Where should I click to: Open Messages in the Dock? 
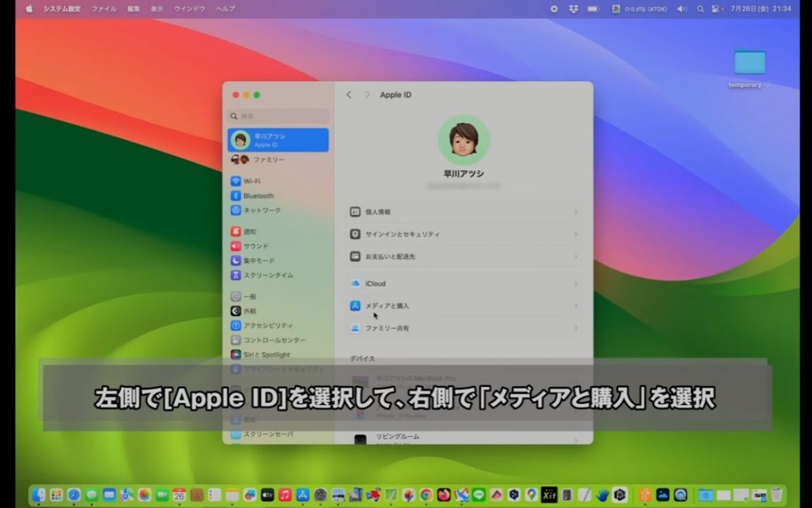click(91, 494)
